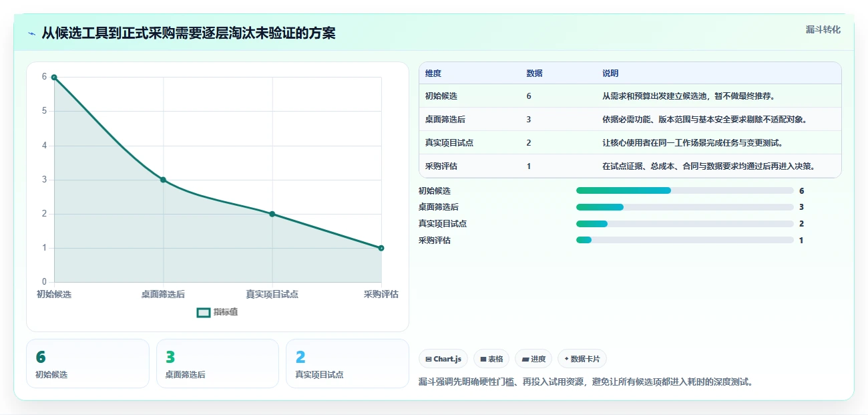Click the lightning icon beside the page title
The image size is (868, 415).
click(x=31, y=33)
